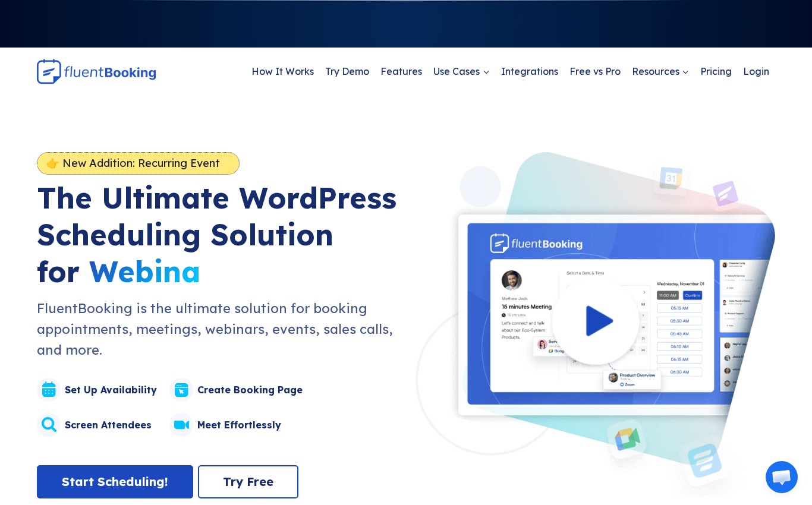This screenshot has width=812, height=505.
Task: Go to the Features page
Action: tap(401, 71)
